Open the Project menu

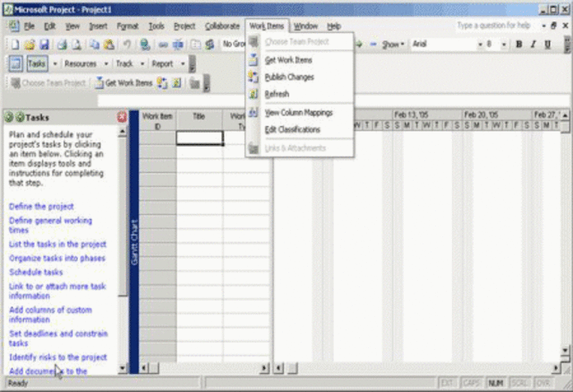184,26
